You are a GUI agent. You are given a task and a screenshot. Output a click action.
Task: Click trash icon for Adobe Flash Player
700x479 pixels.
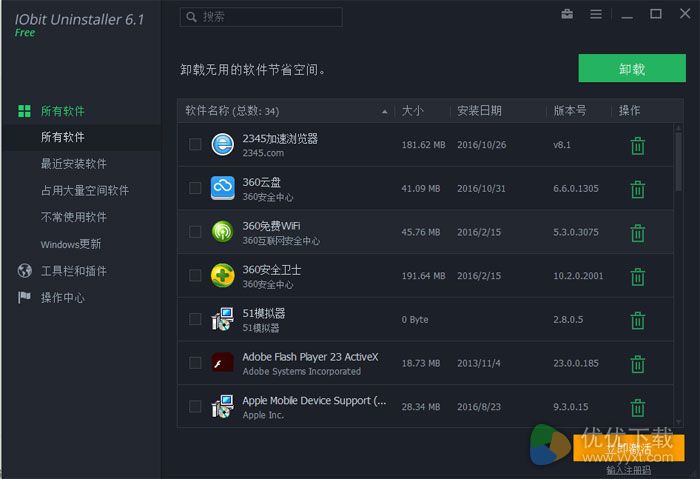(638, 364)
